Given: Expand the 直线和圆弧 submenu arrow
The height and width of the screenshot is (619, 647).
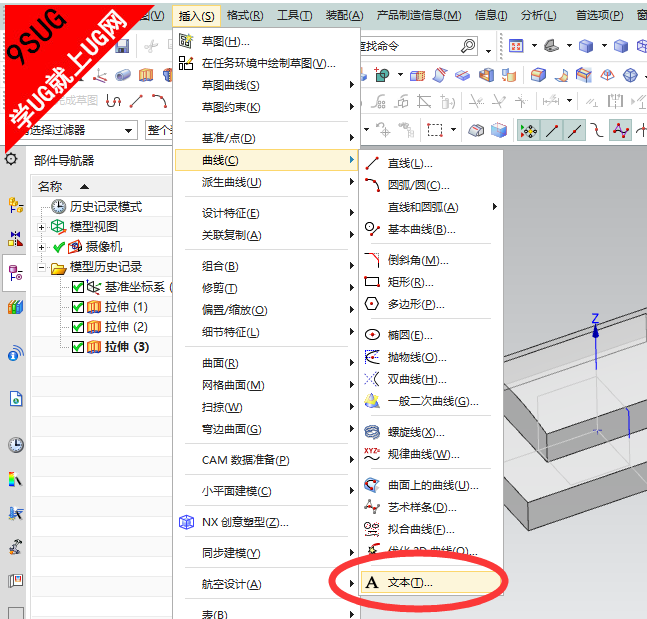Looking at the screenshot, I should (x=494, y=207).
